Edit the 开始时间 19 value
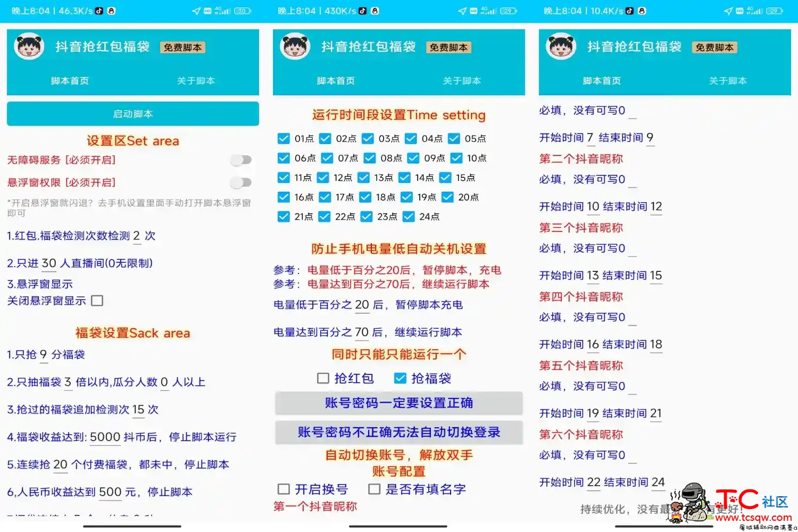Viewport: 798px width, 532px height. click(x=593, y=414)
